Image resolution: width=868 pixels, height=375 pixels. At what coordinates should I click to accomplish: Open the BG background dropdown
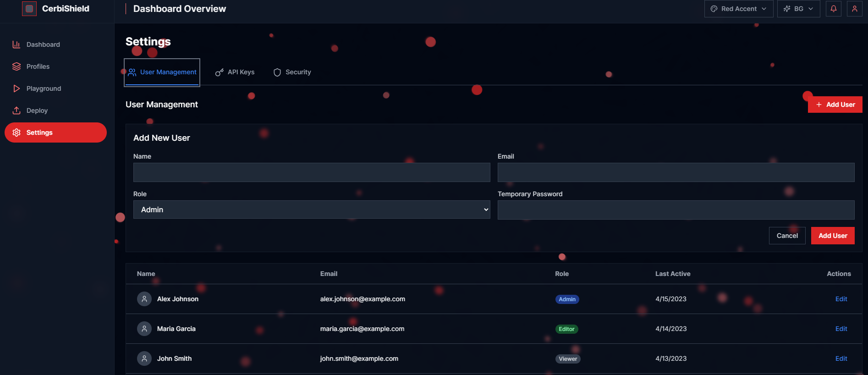798,9
